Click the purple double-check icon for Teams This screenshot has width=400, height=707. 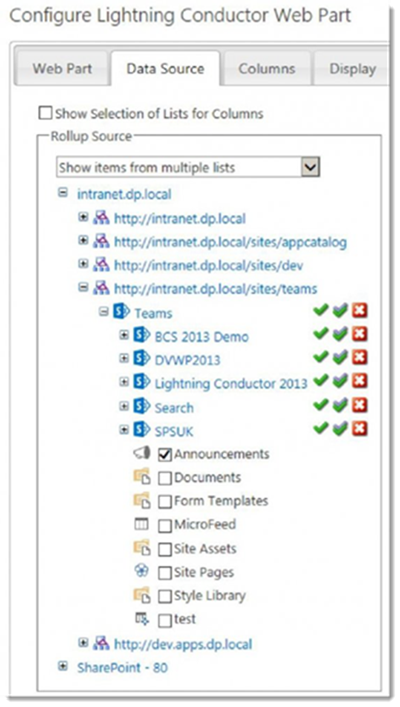click(340, 310)
